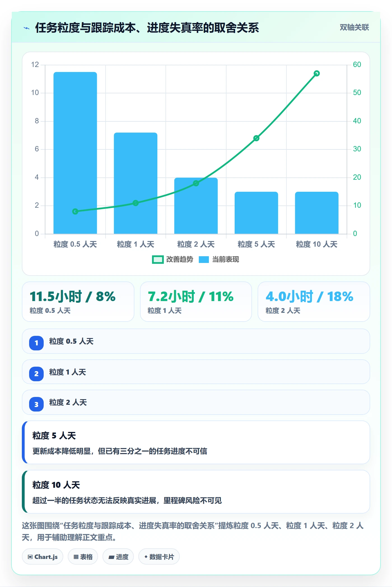Click right axis value 60
The image size is (392, 587).
tap(357, 64)
